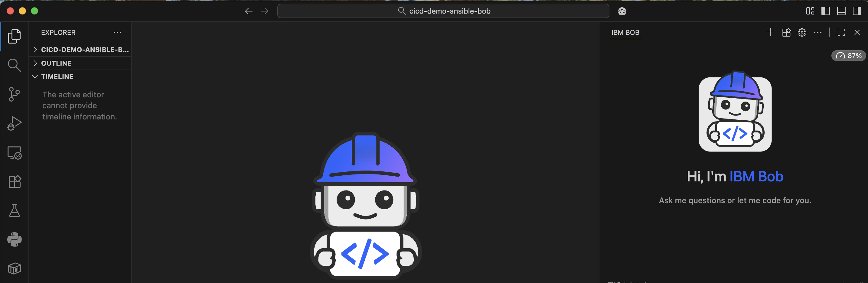Close the IBM Bob panel
868x283 pixels.
(x=857, y=32)
